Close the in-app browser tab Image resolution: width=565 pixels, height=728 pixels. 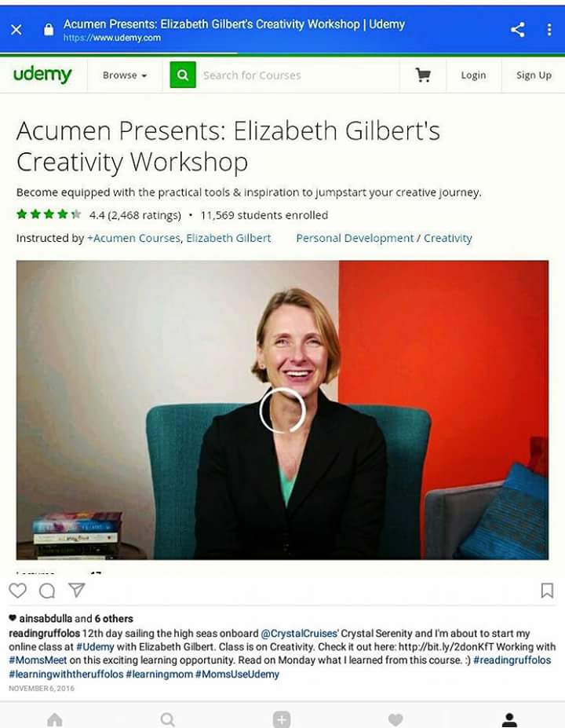click(16, 30)
